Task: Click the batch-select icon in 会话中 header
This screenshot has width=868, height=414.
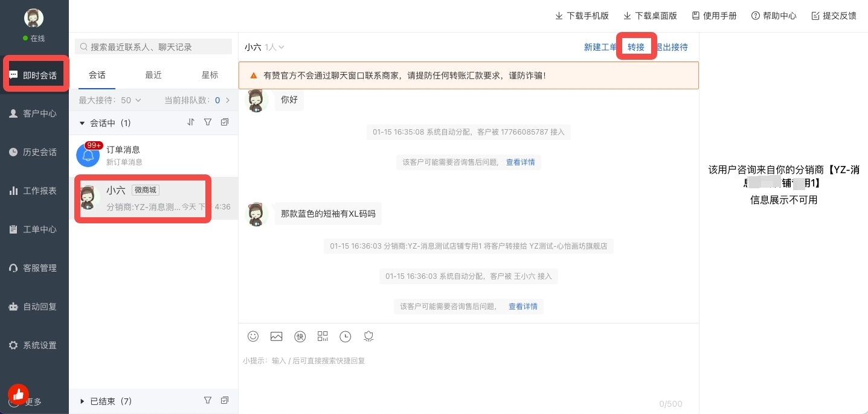Action: point(225,122)
